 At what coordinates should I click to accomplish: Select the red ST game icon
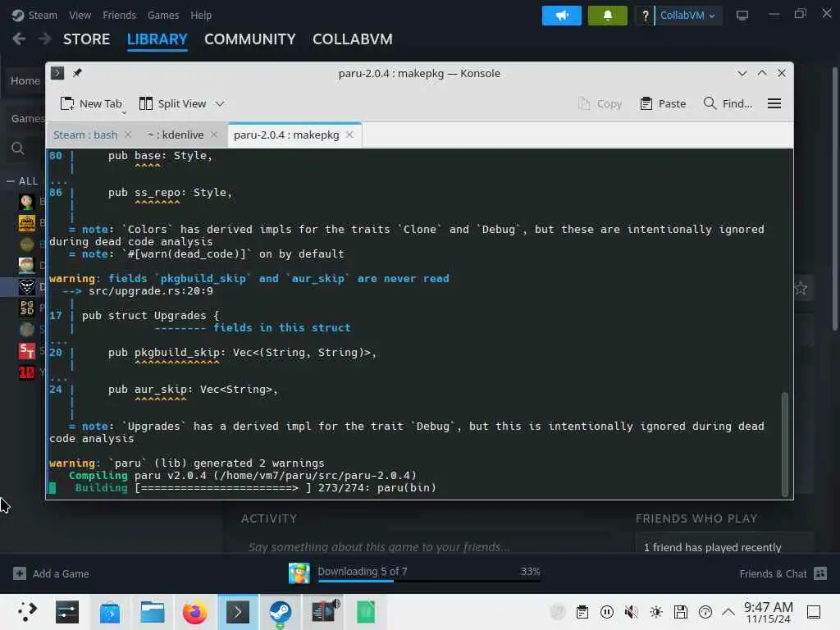pyautogui.click(x=26, y=351)
